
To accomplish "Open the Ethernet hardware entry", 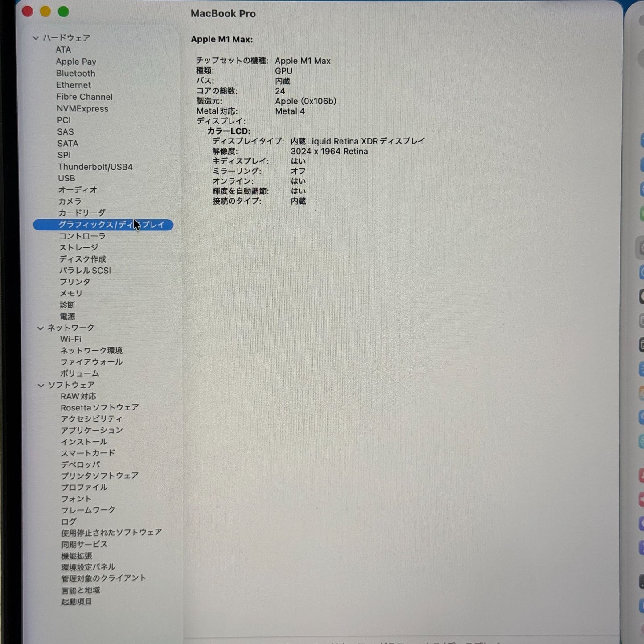I will (x=74, y=85).
